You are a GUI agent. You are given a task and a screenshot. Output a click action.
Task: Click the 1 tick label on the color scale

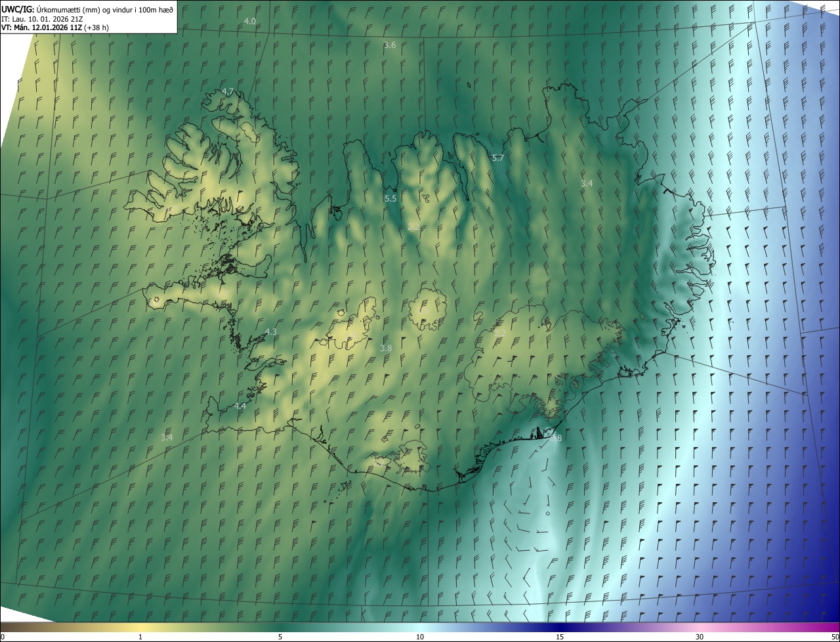[x=140, y=637]
